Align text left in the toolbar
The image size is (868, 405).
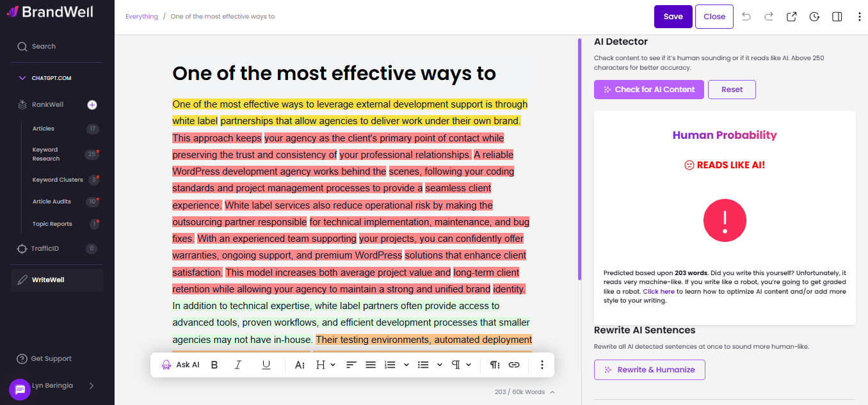(x=351, y=365)
